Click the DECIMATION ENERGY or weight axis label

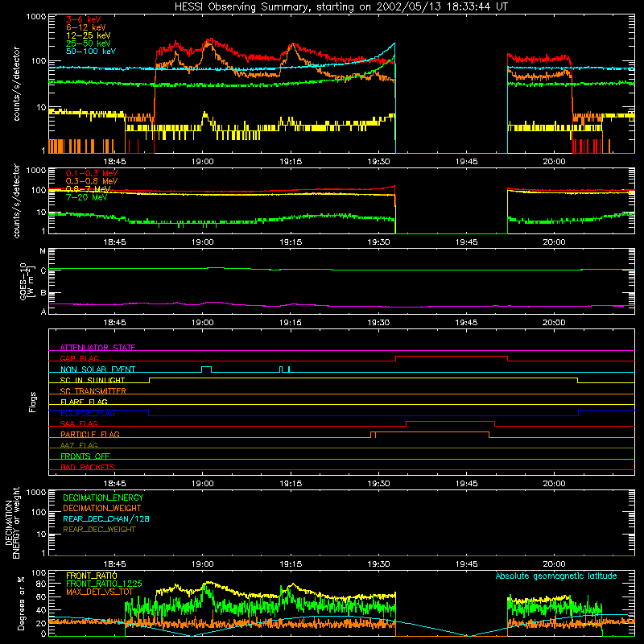tap(13, 523)
